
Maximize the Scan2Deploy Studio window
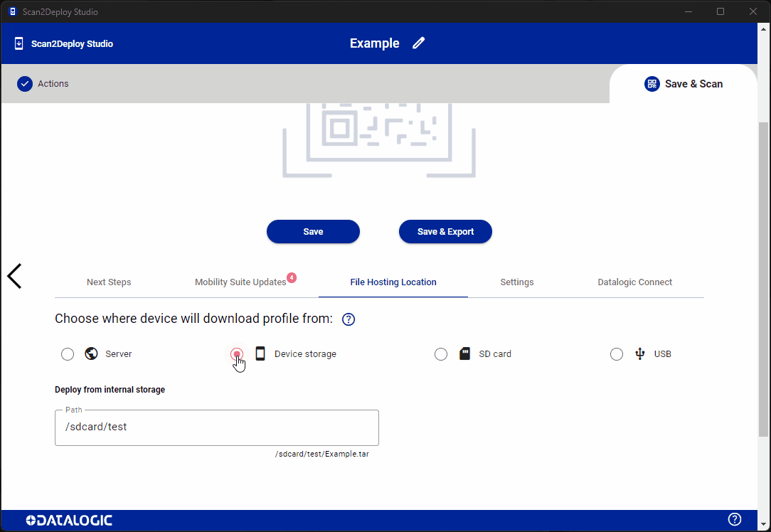tap(721, 11)
